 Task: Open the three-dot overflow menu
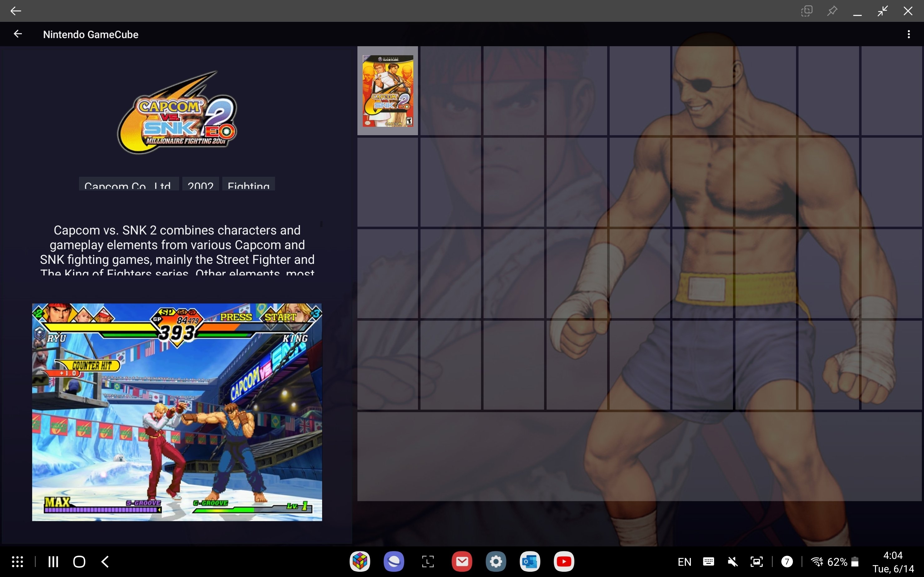(908, 34)
